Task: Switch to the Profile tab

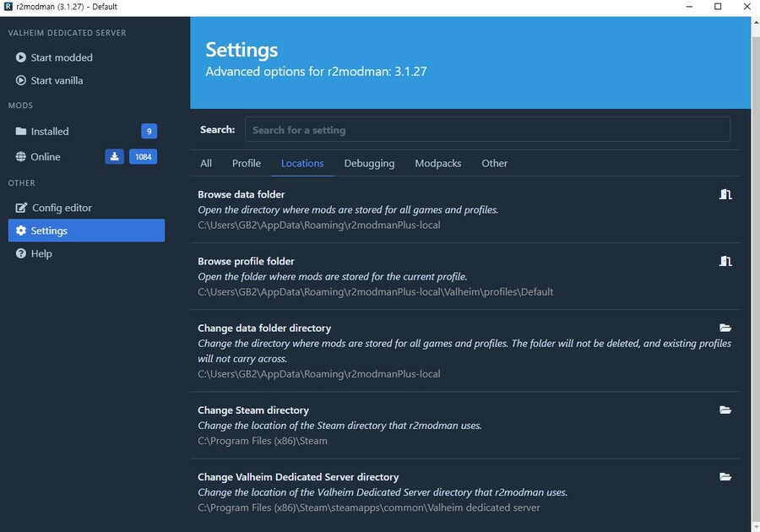Action: pos(247,163)
